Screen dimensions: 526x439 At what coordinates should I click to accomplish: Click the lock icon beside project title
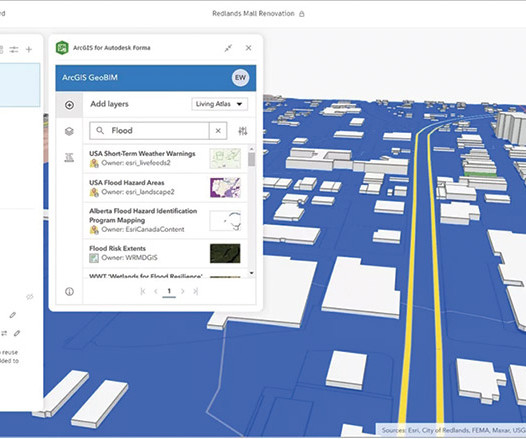pos(302,14)
